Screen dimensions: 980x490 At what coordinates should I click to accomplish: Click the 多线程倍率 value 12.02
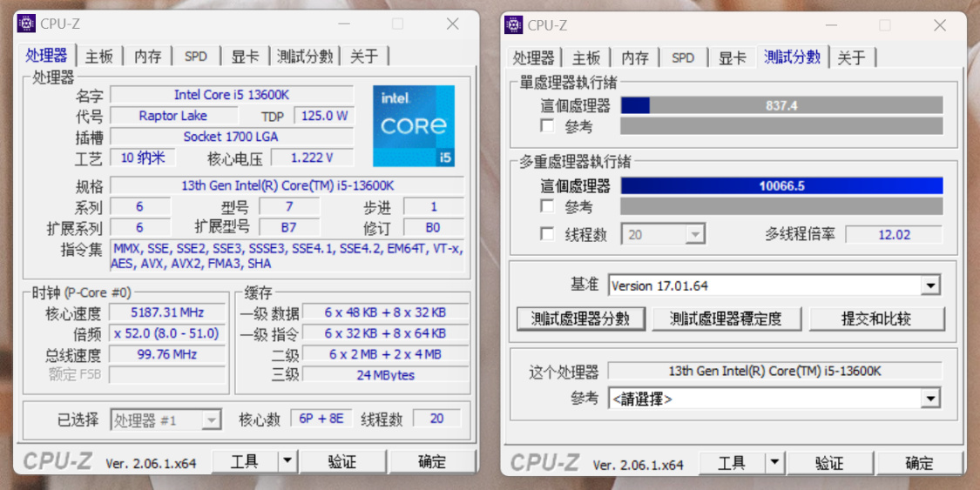pos(894,235)
